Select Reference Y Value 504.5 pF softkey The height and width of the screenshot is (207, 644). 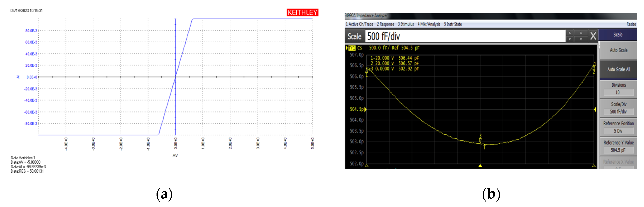tap(618, 147)
